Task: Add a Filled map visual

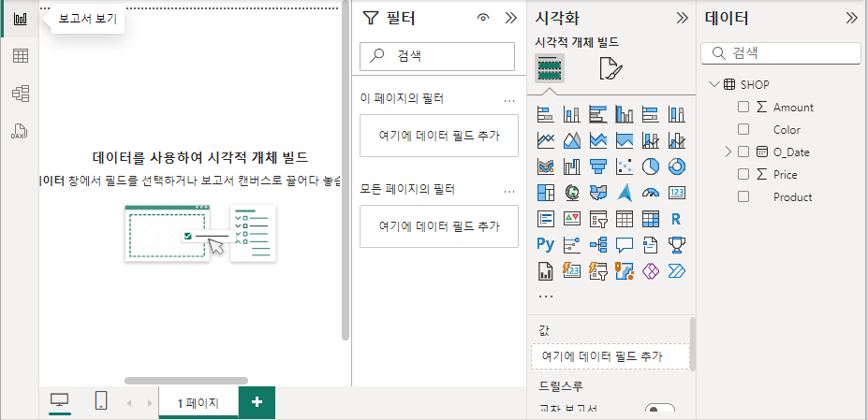Action: click(598, 193)
